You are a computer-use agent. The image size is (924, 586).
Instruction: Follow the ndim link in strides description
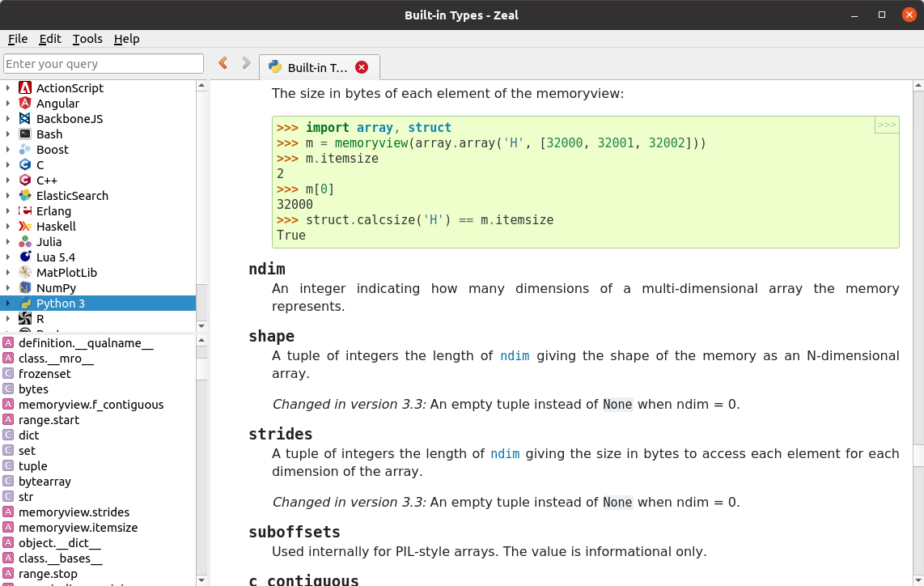[x=505, y=454]
